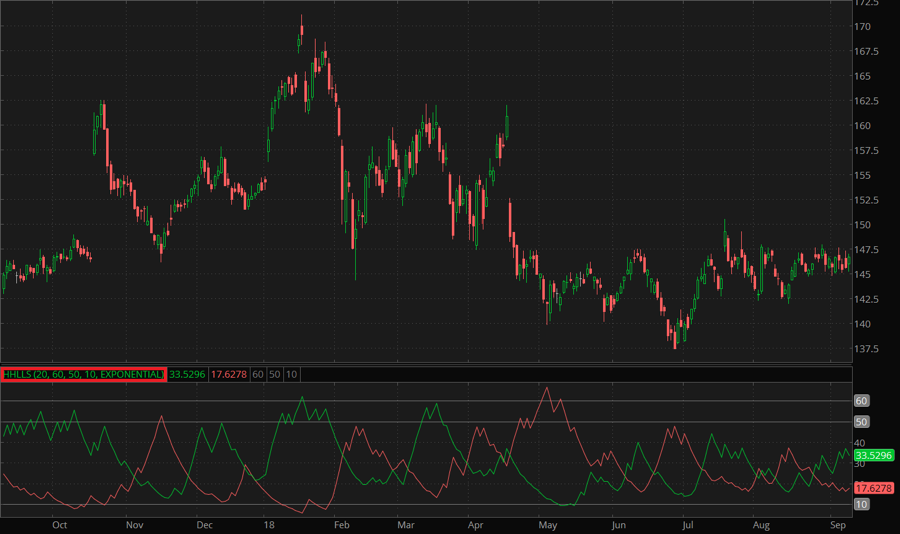Click the Sep label on the time axis
Image resolution: width=900 pixels, height=534 pixels.
[838, 524]
